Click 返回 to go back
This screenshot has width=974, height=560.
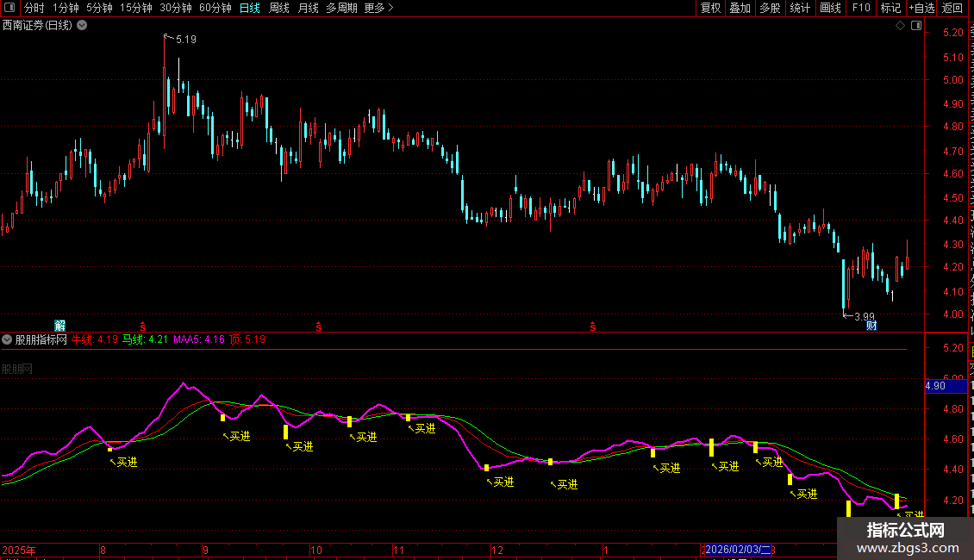(952, 8)
